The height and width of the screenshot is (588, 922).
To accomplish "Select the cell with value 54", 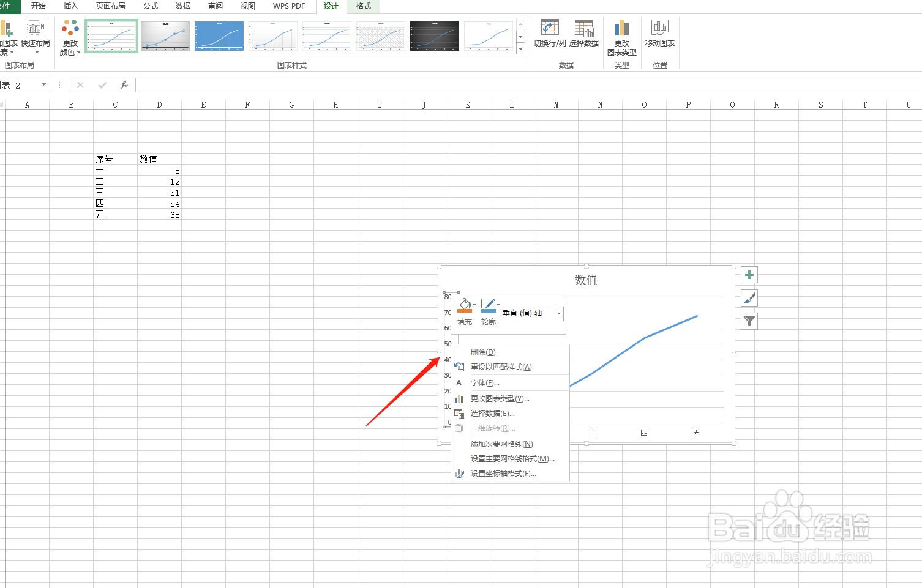I will click(159, 204).
